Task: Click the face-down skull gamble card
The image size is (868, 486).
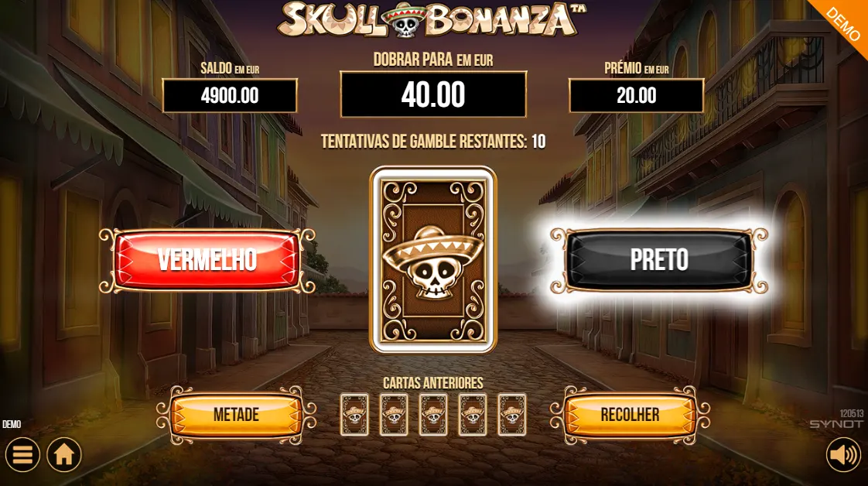Action: click(433, 260)
